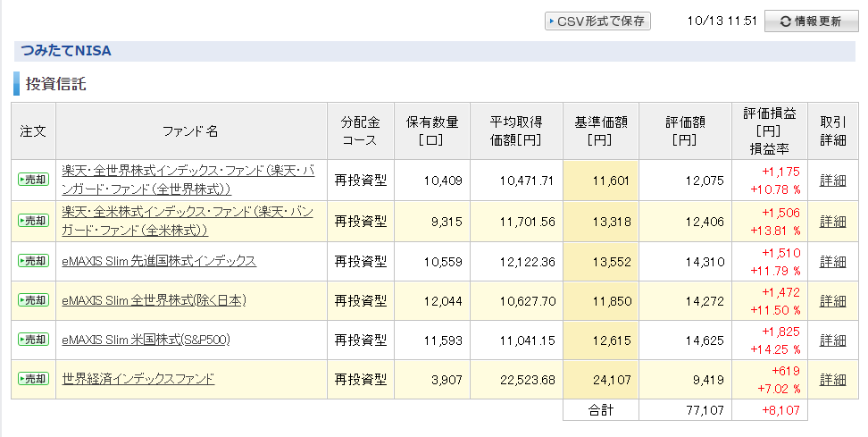Click the 平均取得価額[円] column header
The width and height of the screenshot is (868, 437).
pos(516,131)
